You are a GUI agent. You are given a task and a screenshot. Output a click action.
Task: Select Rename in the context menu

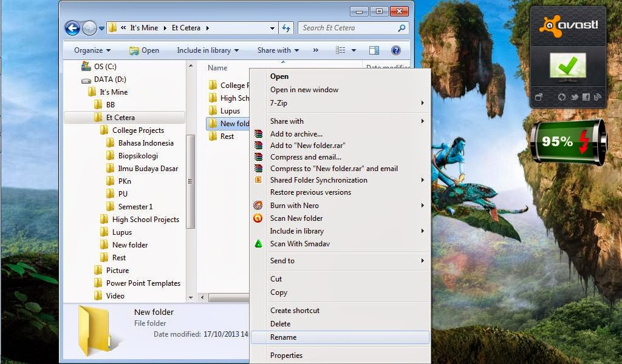click(341, 337)
